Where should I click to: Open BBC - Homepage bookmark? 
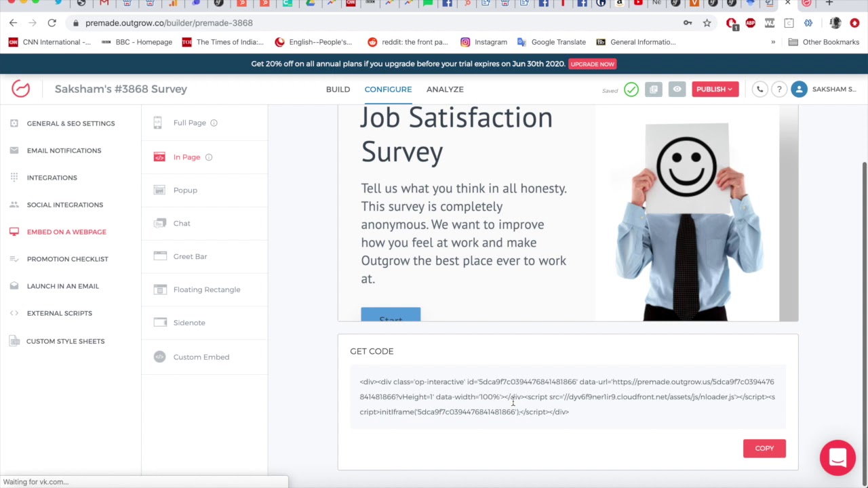(136, 42)
